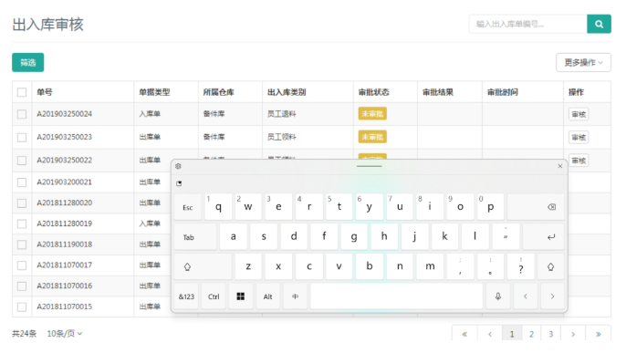The width and height of the screenshot is (626, 364).
Task: Go to the previous page with ‹ button
Action: tap(490, 334)
